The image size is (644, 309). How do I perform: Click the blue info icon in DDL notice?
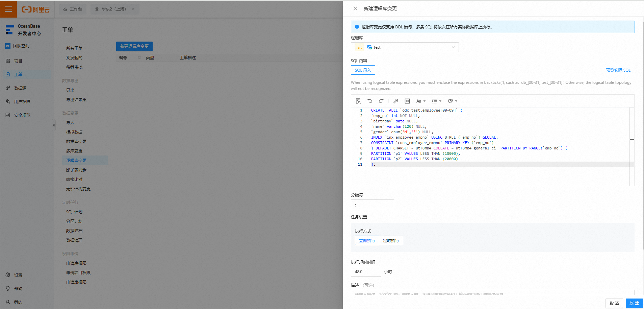coord(357,27)
